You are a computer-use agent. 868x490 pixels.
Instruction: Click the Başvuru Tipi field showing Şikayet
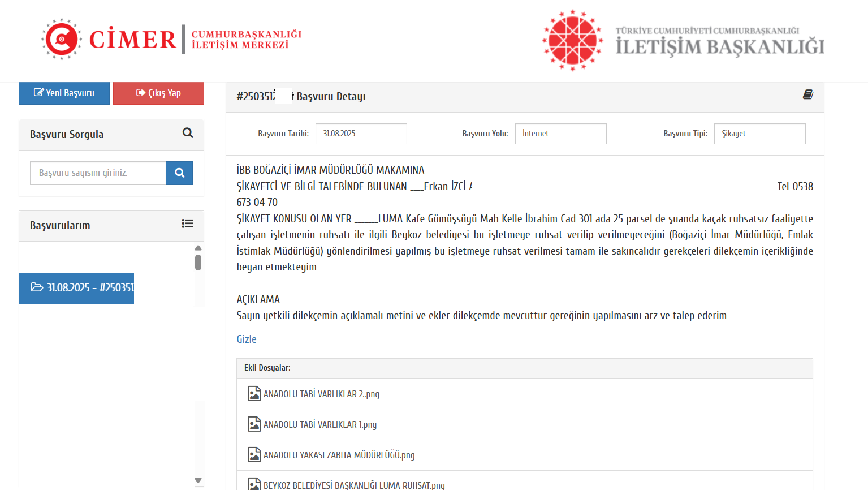coord(760,134)
